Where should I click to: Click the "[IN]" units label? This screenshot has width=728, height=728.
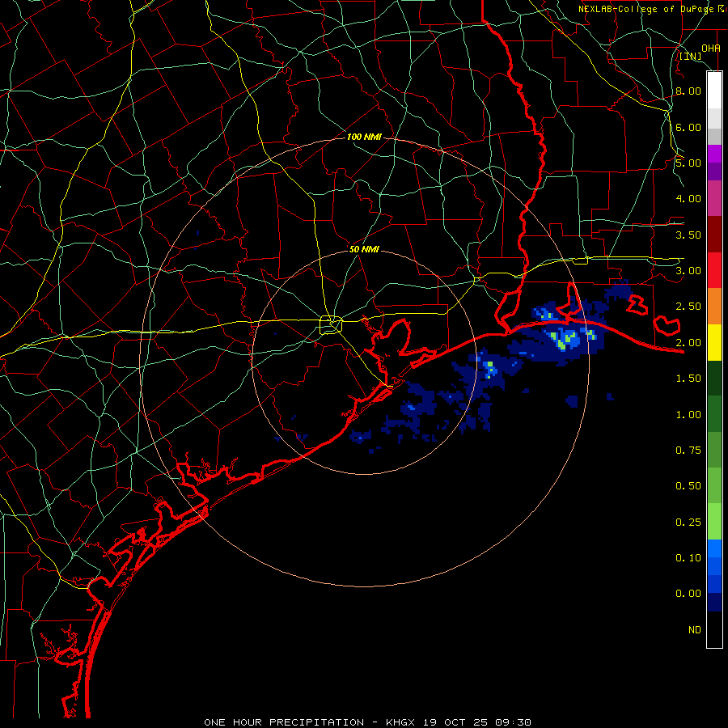click(x=691, y=57)
